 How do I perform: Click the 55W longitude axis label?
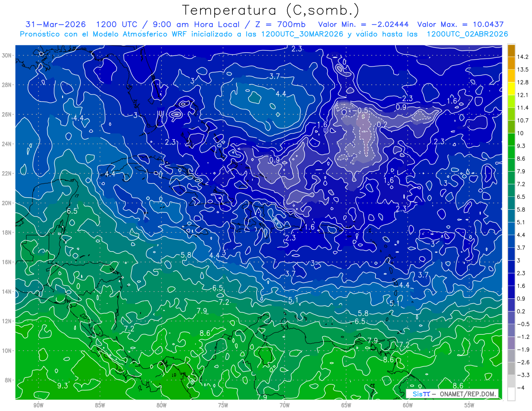pos(469,405)
